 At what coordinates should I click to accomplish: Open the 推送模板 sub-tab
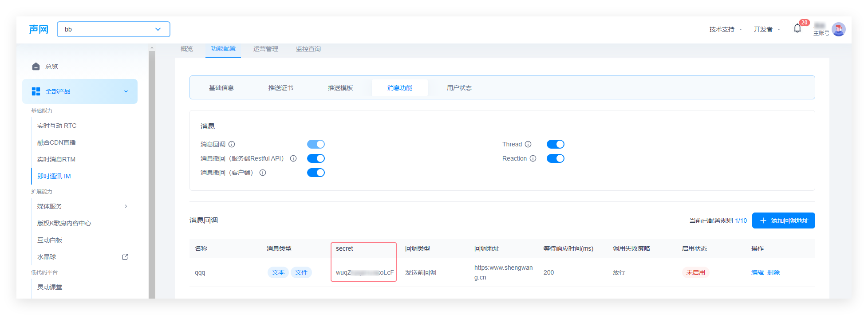pyautogui.click(x=340, y=88)
